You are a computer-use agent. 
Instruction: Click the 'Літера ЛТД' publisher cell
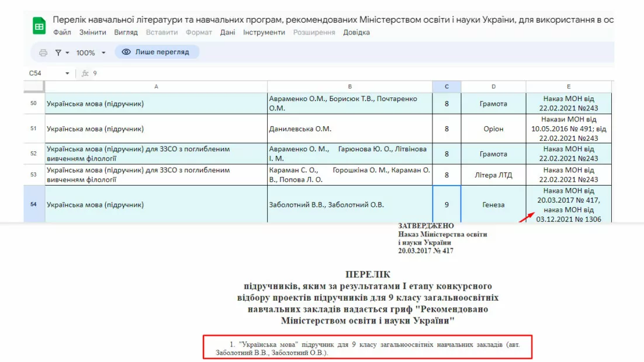click(x=494, y=175)
